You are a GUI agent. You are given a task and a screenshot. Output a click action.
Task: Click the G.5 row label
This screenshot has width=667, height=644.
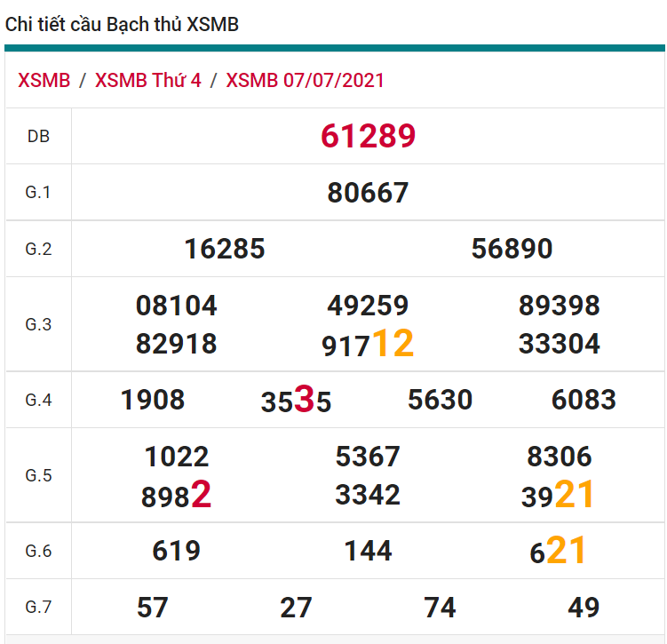[x=38, y=475]
